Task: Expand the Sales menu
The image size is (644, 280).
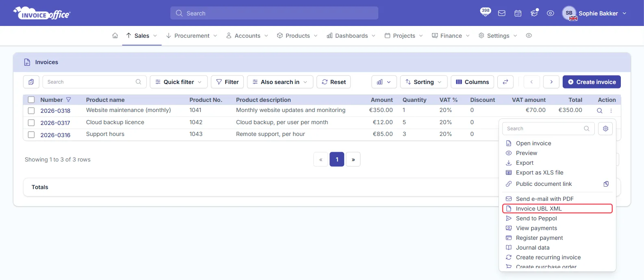Action: 142,36
